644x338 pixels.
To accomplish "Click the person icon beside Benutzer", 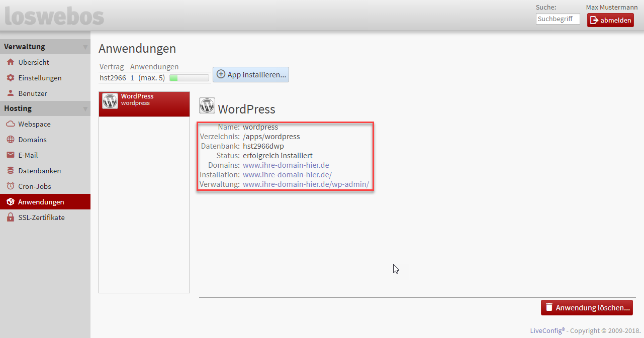I will click(x=10, y=93).
